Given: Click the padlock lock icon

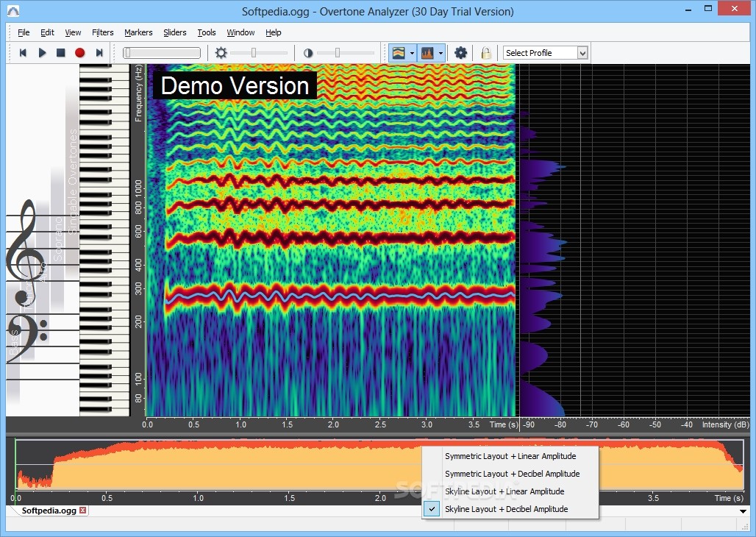Looking at the screenshot, I should click(486, 53).
